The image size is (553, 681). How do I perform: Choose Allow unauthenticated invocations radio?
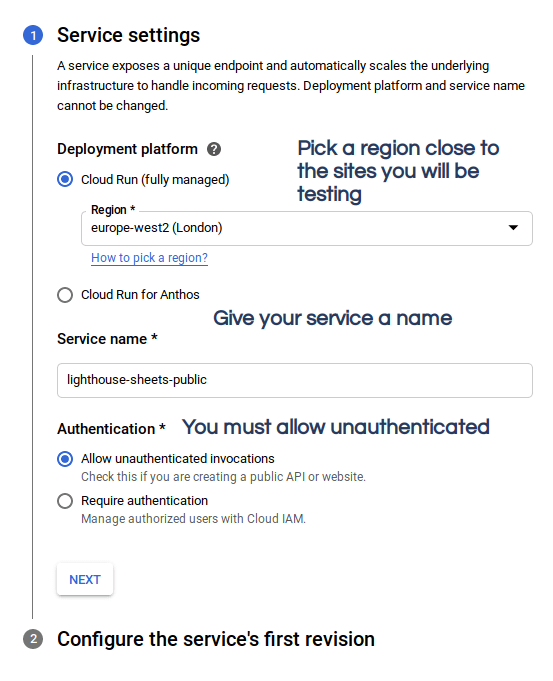coord(65,459)
